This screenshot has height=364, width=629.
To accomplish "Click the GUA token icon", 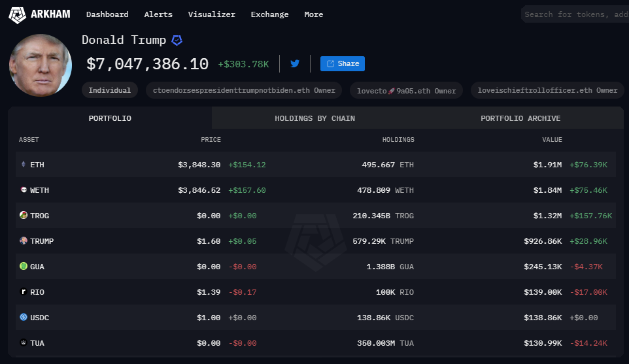I will click(x=24, y=266).
